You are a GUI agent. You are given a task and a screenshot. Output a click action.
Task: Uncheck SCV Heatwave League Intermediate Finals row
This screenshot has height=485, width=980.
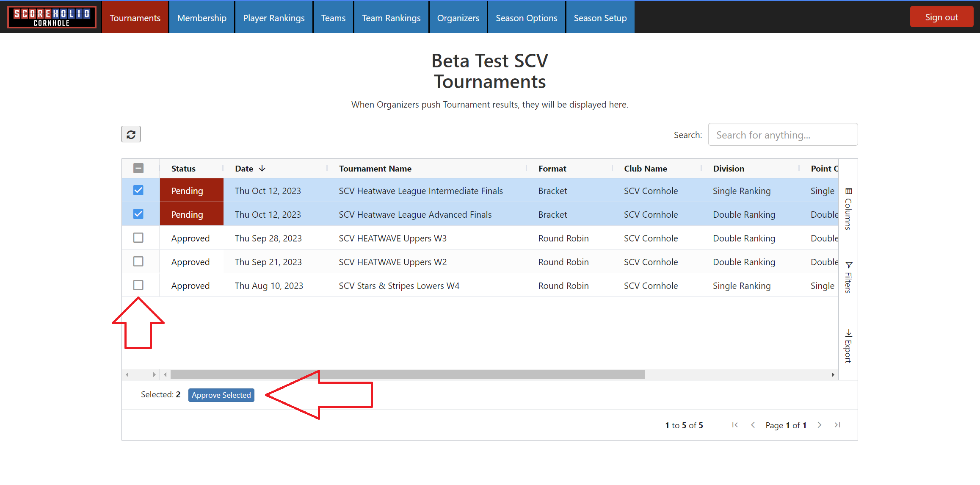(138, 190)
